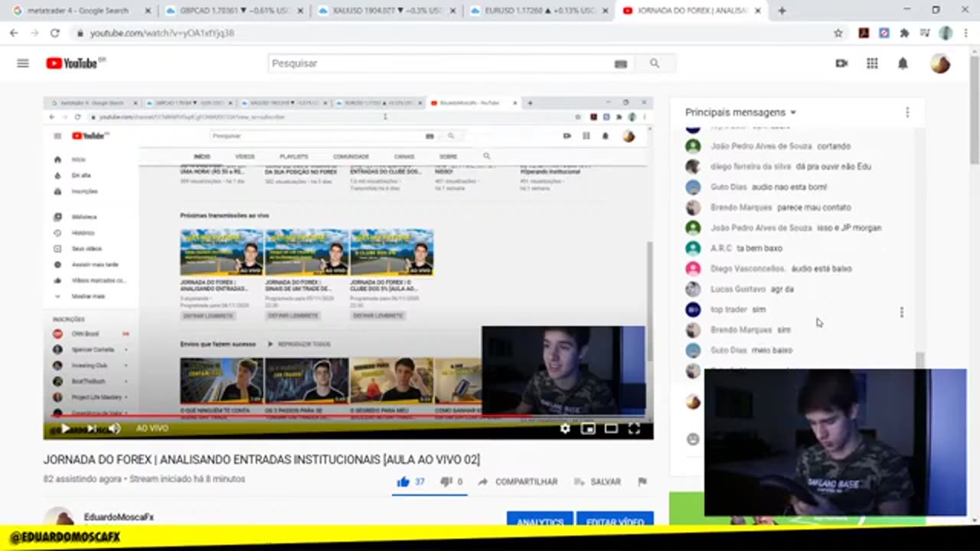Toggle theater mode
The height and width of the screenshot is (551, 980).
tap(611, 429)
